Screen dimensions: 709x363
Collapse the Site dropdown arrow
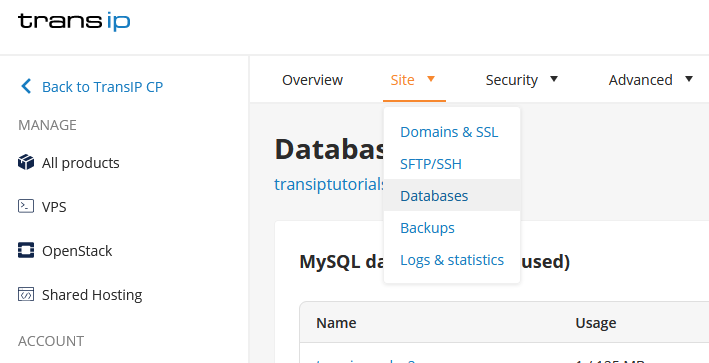(x=431, y=79)
